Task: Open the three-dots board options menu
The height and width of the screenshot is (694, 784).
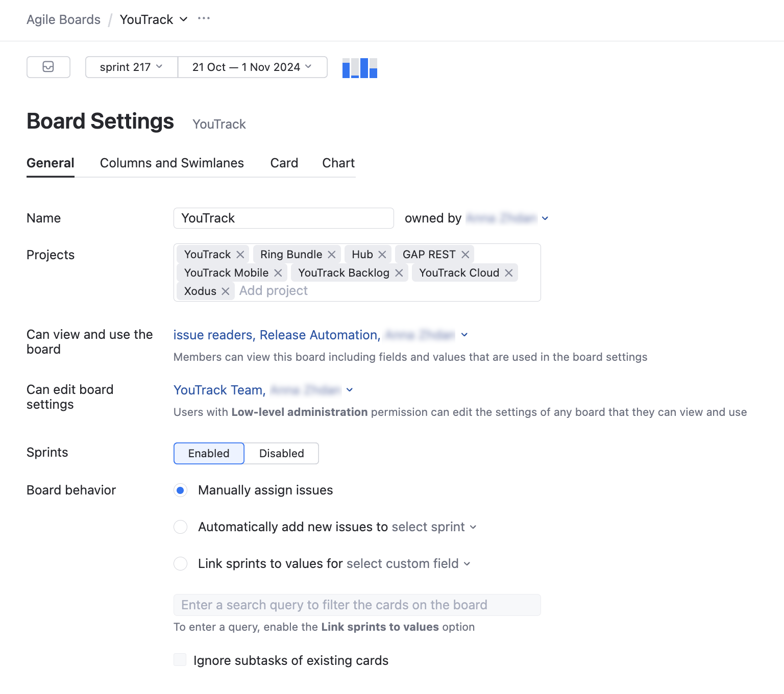Action: [x=204, y=19]
